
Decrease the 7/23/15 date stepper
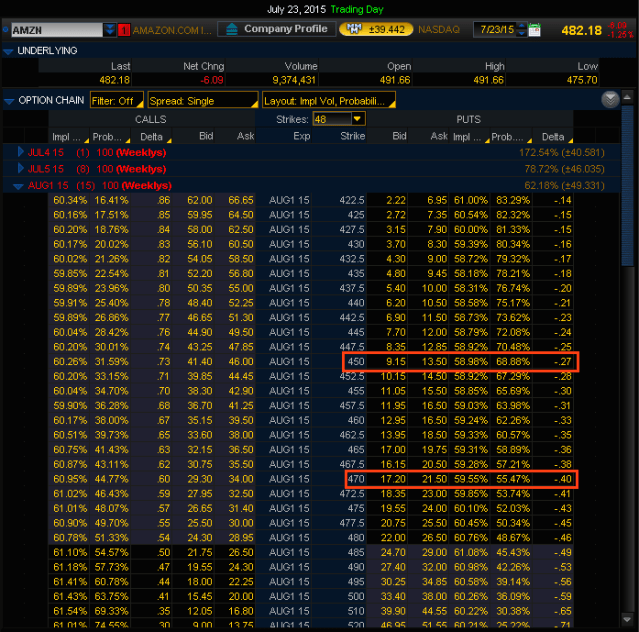pyautogui.click(x=521, y=33)
